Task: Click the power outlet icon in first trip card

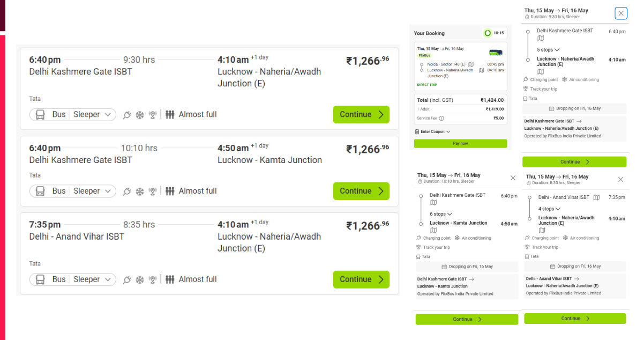Action: [x=127, y=115]
